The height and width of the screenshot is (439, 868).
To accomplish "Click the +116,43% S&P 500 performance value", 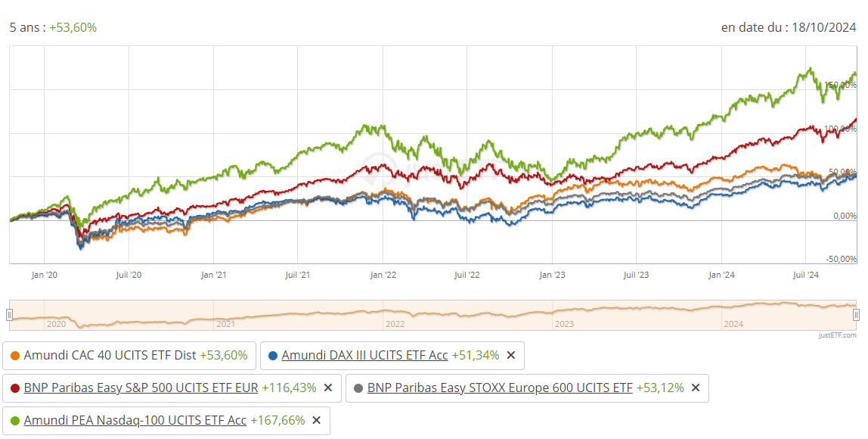I will coord(289,388).
